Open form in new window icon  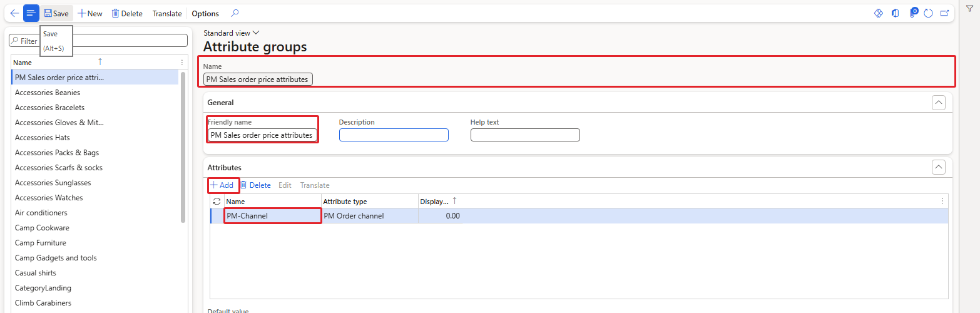point(944,13)
